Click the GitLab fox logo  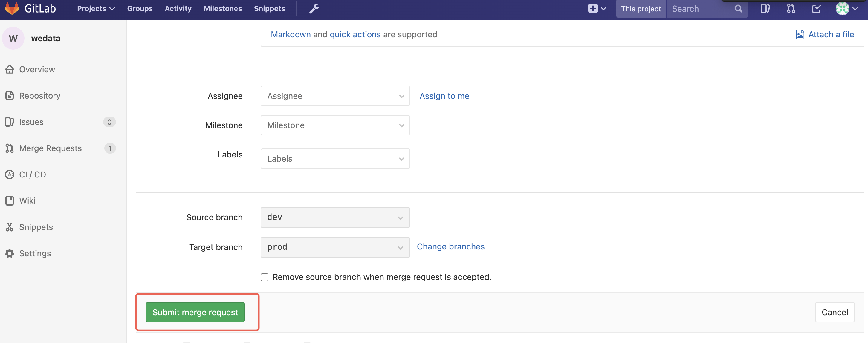coord(12,8)
